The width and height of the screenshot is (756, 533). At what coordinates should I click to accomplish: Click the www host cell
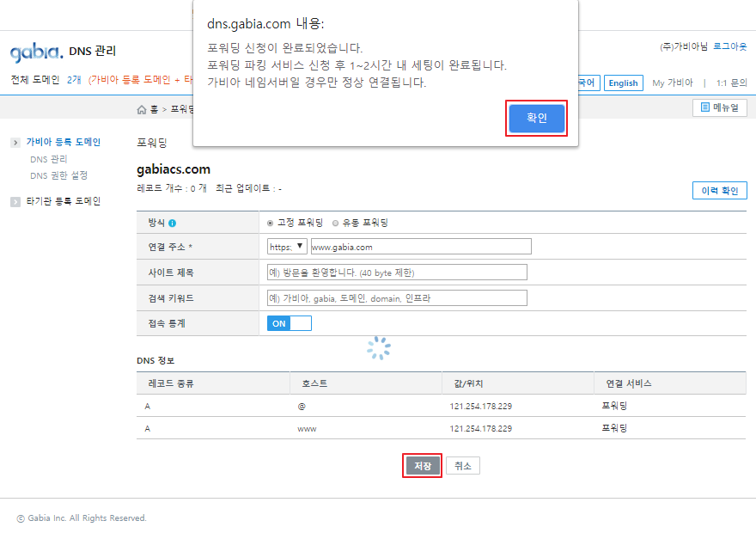(x=307, y=429)
